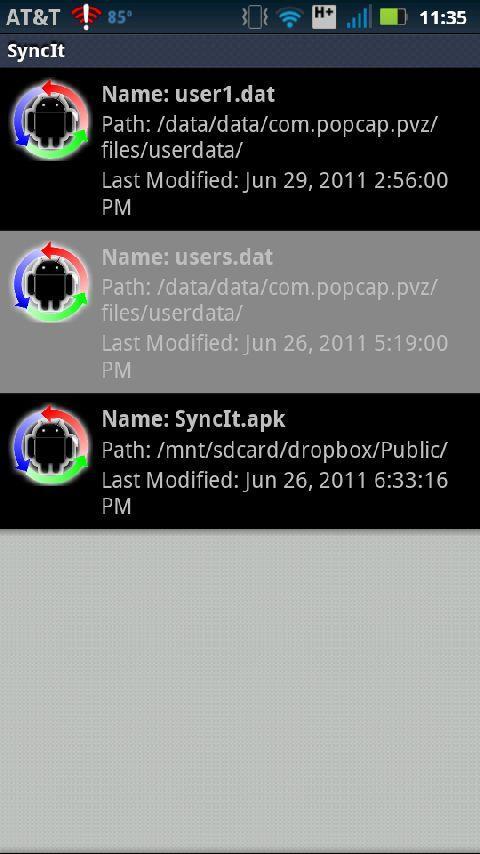Tap the red alert notification icon
Image resolution: width=480 pixels, height=854 pixels.
pos(86,16)
